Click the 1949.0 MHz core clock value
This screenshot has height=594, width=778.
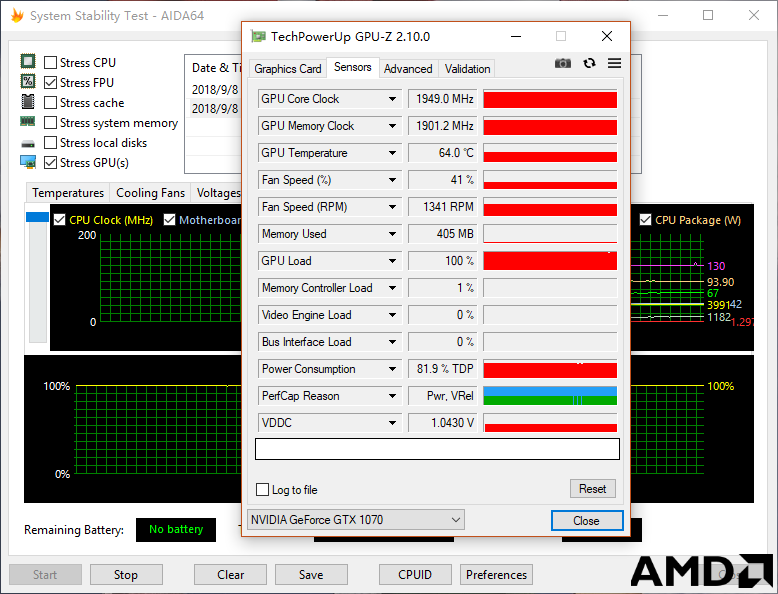[x=443, y=99]
